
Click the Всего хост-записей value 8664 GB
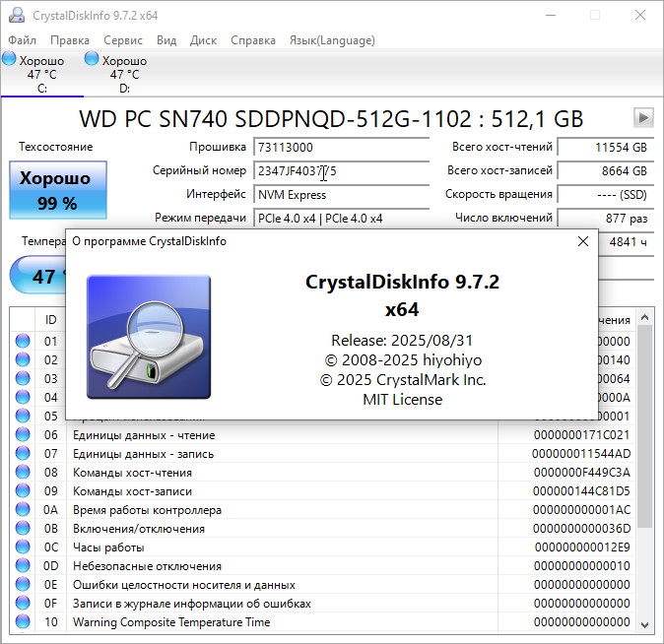coord(606,171)
